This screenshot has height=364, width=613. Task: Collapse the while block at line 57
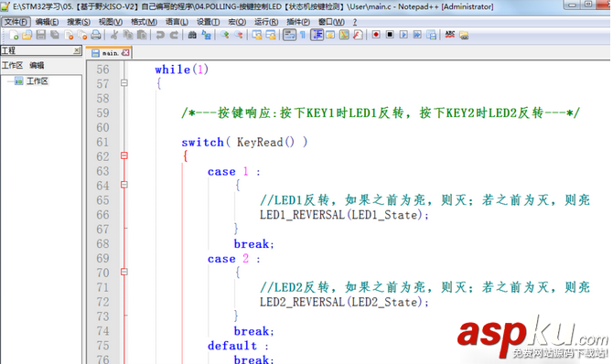coord(124,83)
